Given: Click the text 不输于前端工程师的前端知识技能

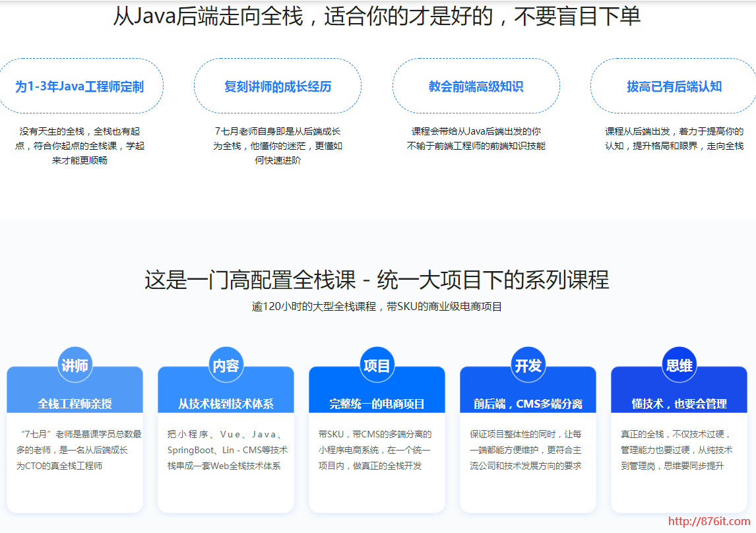Looking at the screenshot, I should click(x=476, y=146).
